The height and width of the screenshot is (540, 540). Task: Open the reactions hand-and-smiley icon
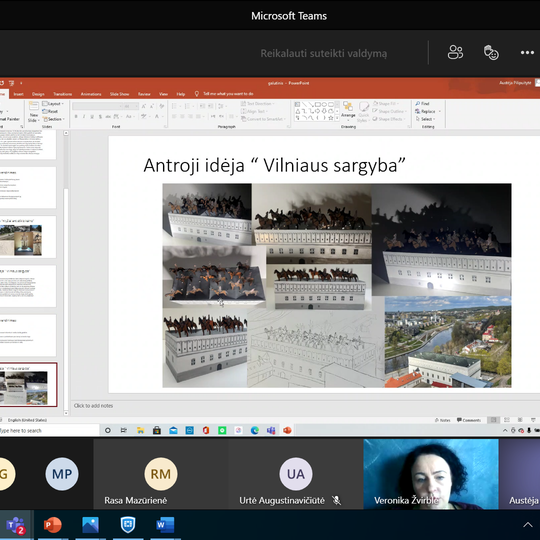click(491, 53)
